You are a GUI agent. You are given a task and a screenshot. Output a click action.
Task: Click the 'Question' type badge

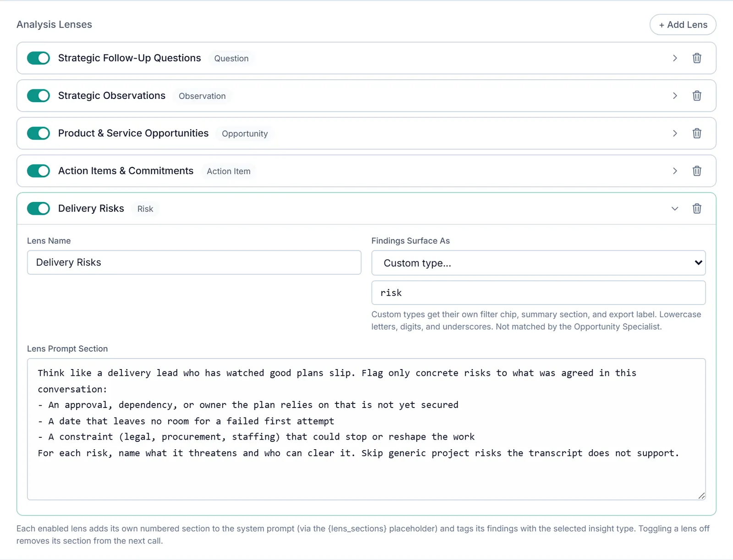[x=231, y=58]
